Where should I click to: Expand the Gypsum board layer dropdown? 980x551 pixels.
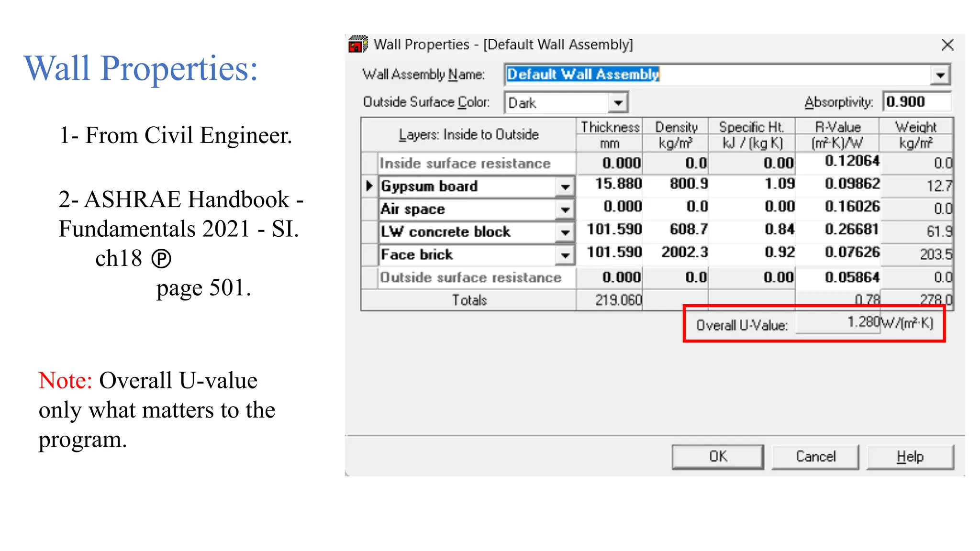[x=565, y=187]
